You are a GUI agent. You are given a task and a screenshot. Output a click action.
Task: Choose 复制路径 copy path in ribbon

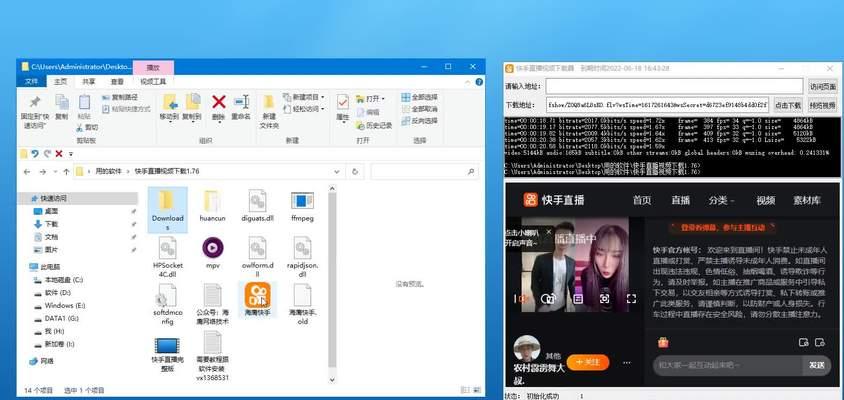click(x=120, y=97)
